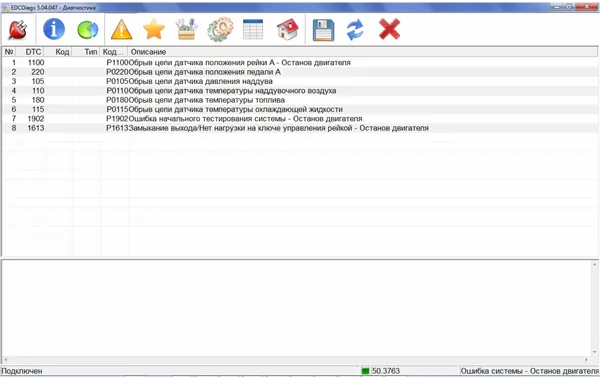Sort by the № column header
Image resolution: width=600 pixels, height=379 pixels.
coord(9,52)
